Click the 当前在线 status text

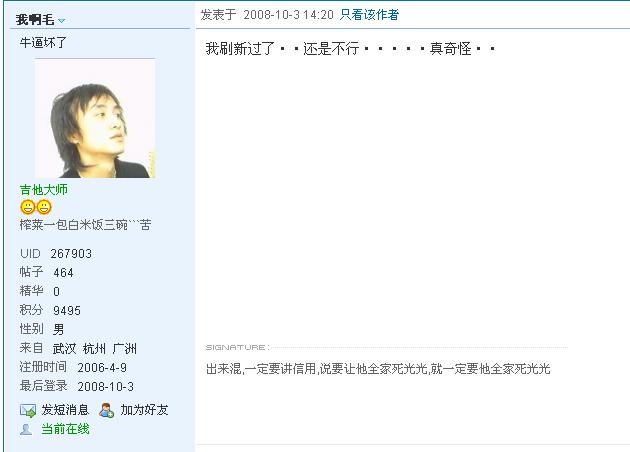(65, 429)
